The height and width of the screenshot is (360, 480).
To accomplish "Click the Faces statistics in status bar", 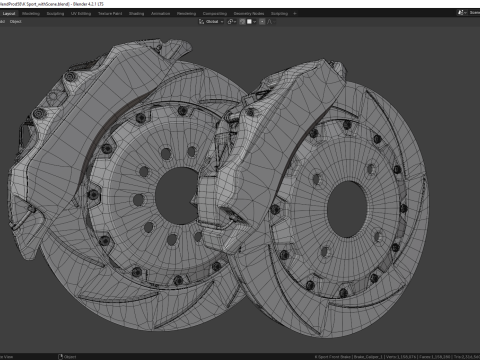I will (x=435, y=357).
